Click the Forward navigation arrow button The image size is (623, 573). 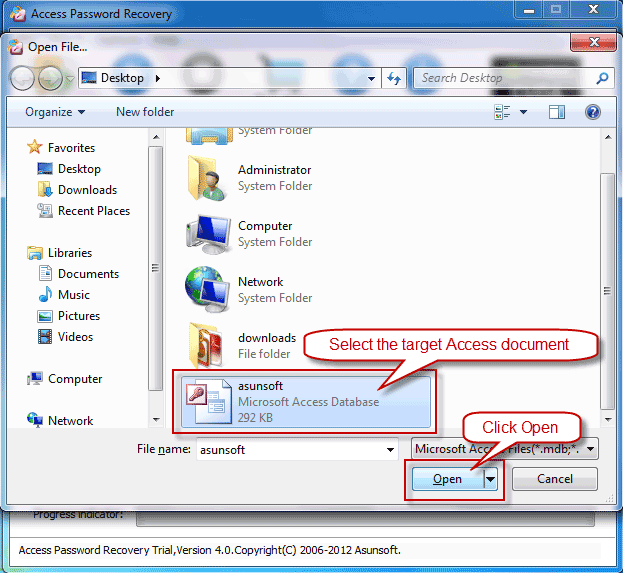pyautogui.click(x=50, y=78)
